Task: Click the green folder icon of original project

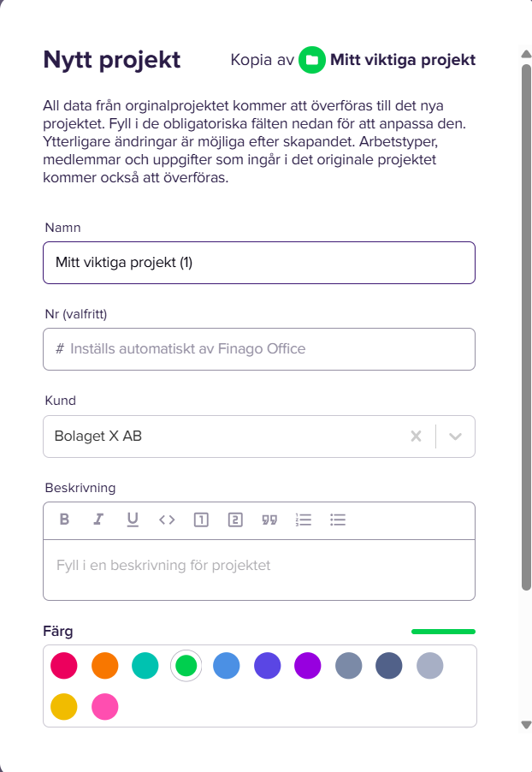Action: pos(312,60)
